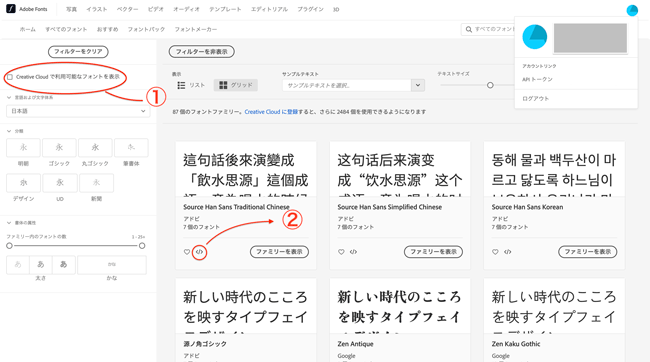Favorite Source Han Sans Simplified Chinese heart
Viewport: 650px width, 362px height.
[341, 252]
